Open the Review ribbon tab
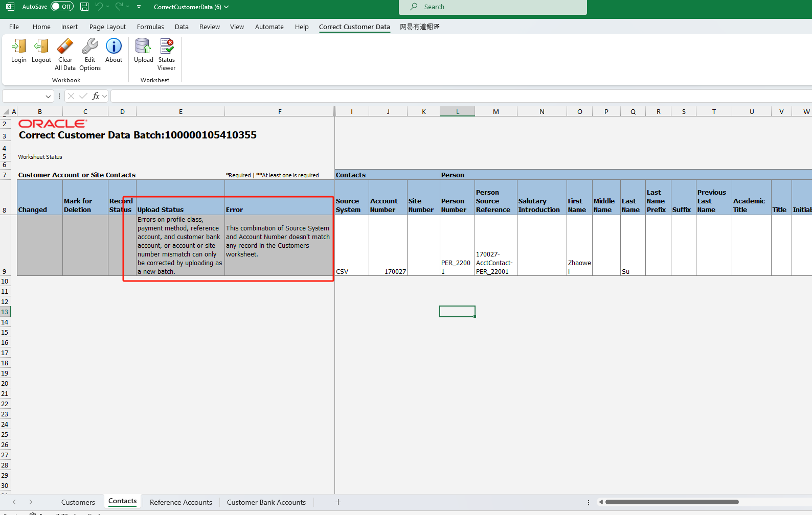812x515 pixels. [210, 27]
